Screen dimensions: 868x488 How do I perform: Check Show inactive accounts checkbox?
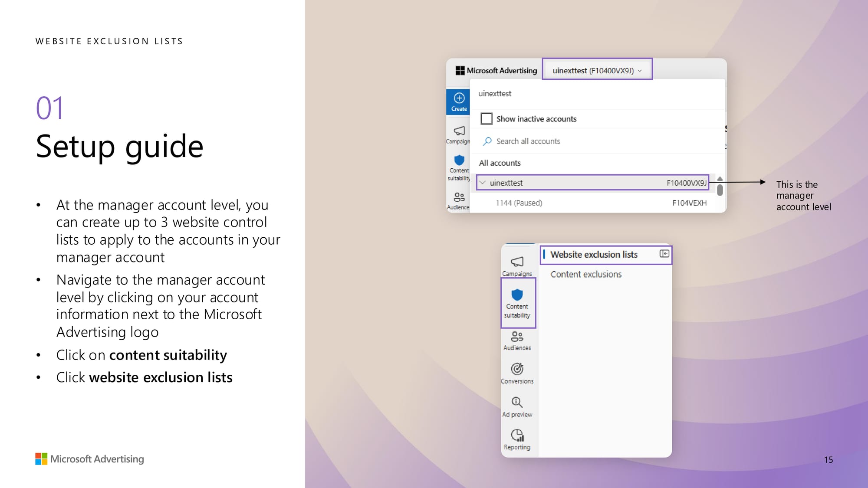[x=487, y=118]
